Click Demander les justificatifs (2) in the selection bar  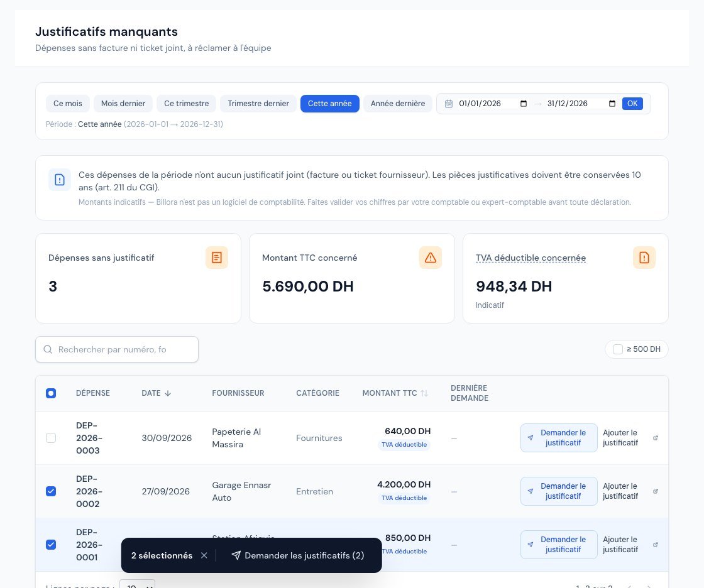(x=298, y=556)
